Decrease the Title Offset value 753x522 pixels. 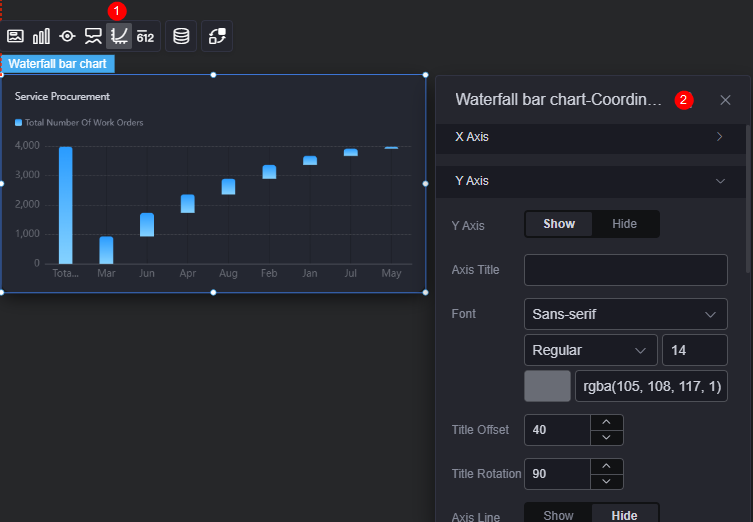point(607,437)
